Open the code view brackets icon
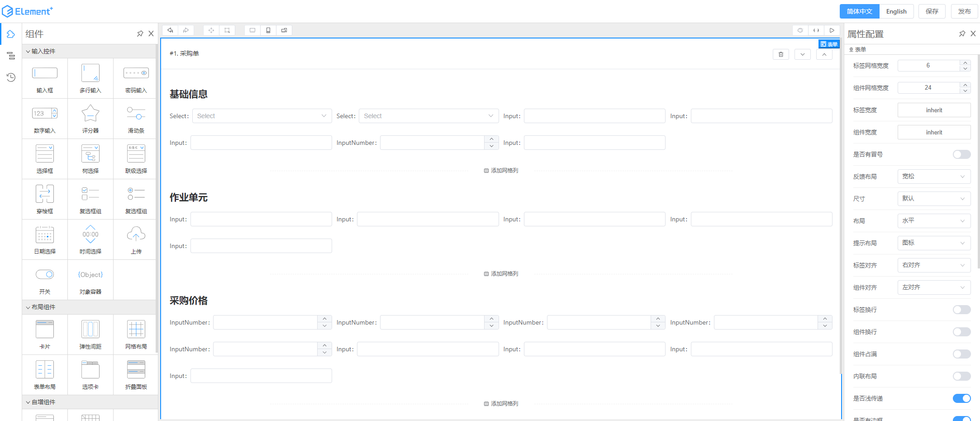The height and width of the screenshot is (421, 980). point(816,30)
